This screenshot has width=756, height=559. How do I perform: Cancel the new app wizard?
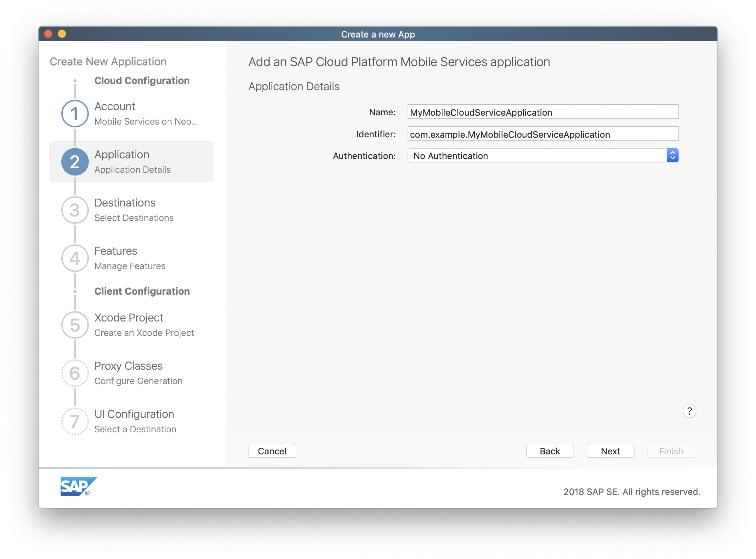(272, 451)
